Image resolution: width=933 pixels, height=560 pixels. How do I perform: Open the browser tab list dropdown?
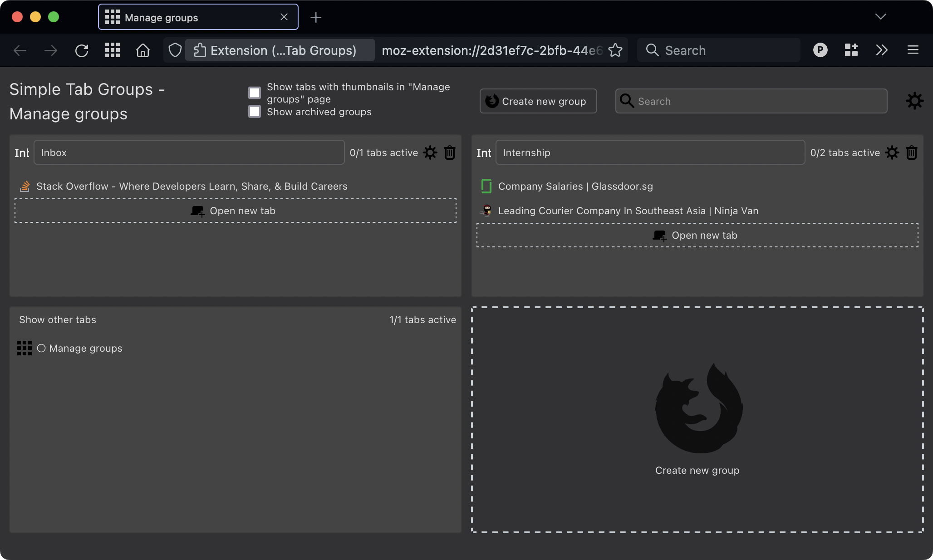(x=880, y=17)
